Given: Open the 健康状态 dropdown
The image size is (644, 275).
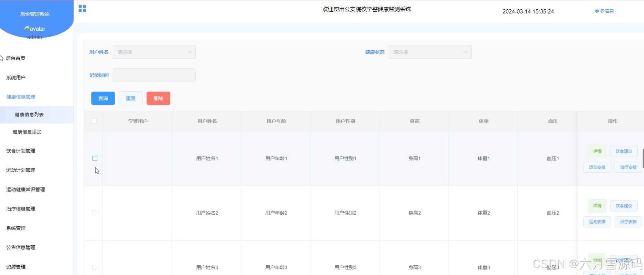Looking at the screenshot, I should tap(430, 52).
